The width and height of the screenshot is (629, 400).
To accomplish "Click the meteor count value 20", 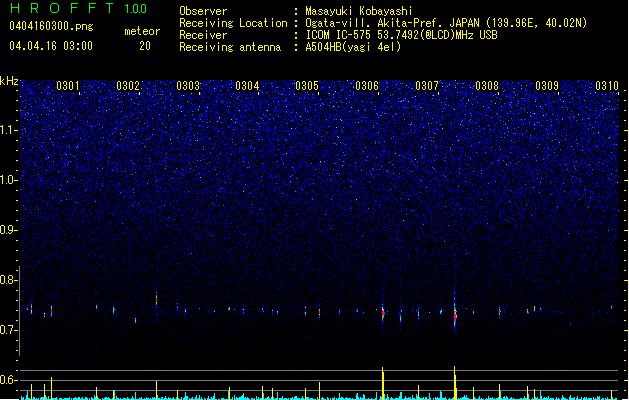I will (145, 46).
